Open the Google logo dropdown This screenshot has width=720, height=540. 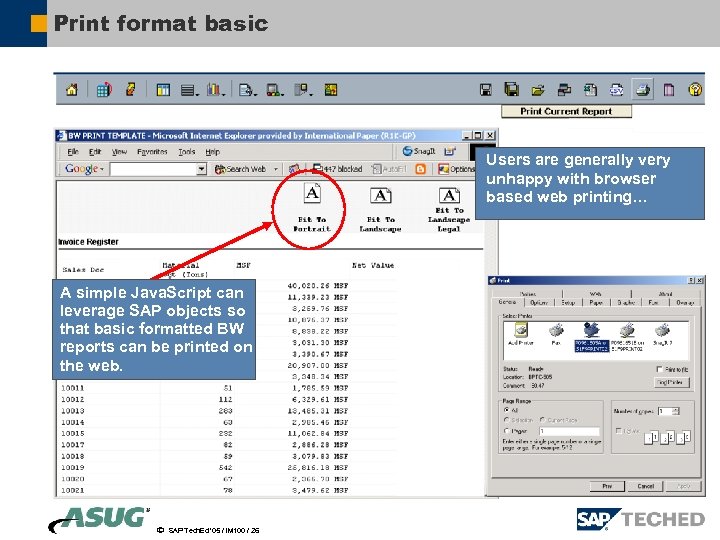84,169
